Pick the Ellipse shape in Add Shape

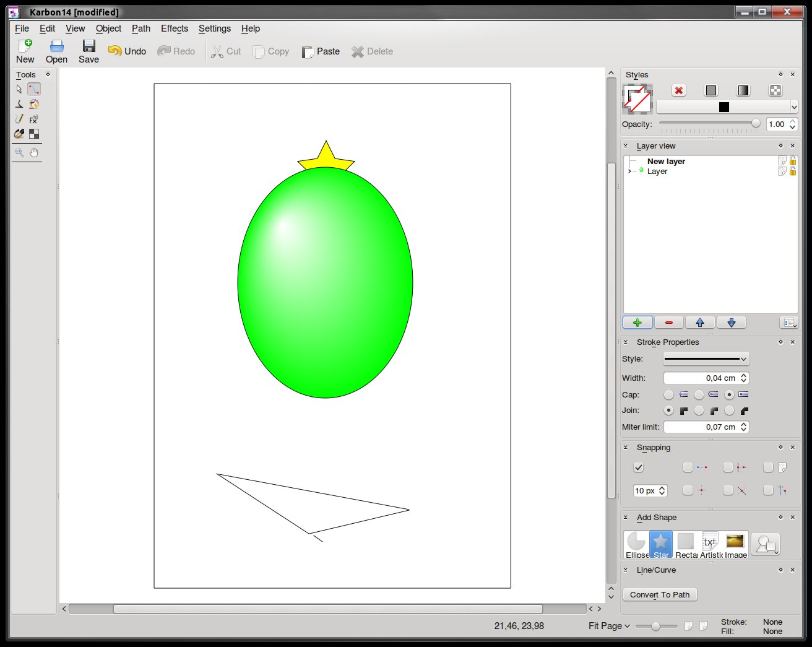636,545
